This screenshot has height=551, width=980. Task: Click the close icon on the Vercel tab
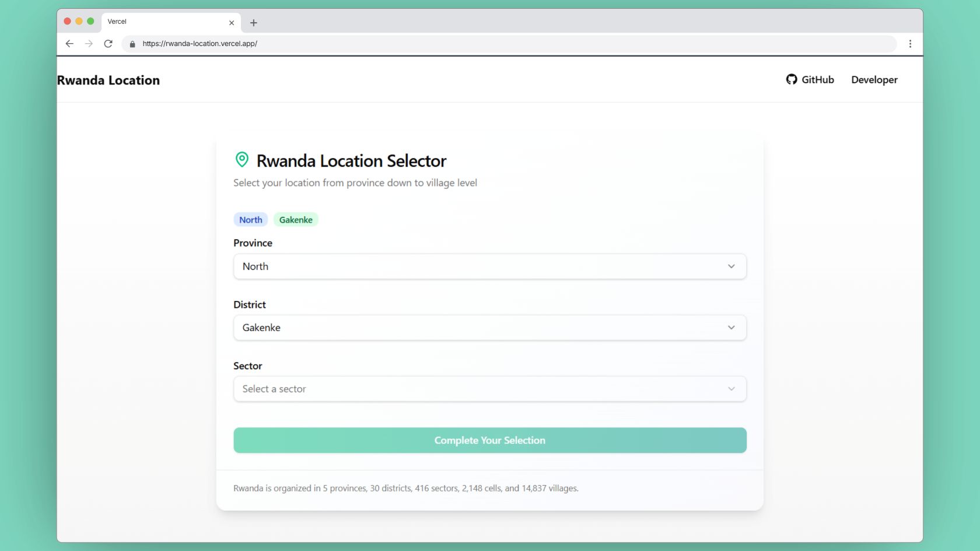(x=232, y=22)
